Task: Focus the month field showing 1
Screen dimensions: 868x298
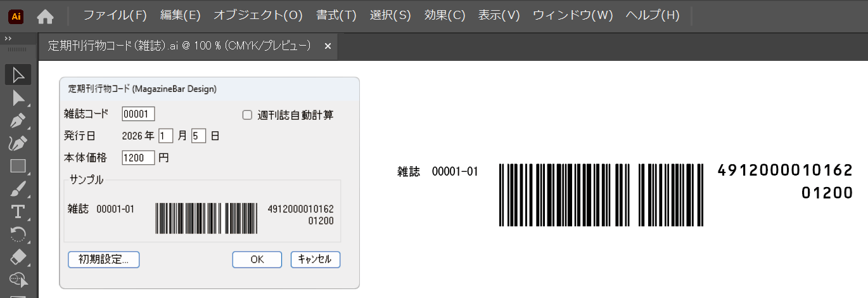Action: coord(166,136)
